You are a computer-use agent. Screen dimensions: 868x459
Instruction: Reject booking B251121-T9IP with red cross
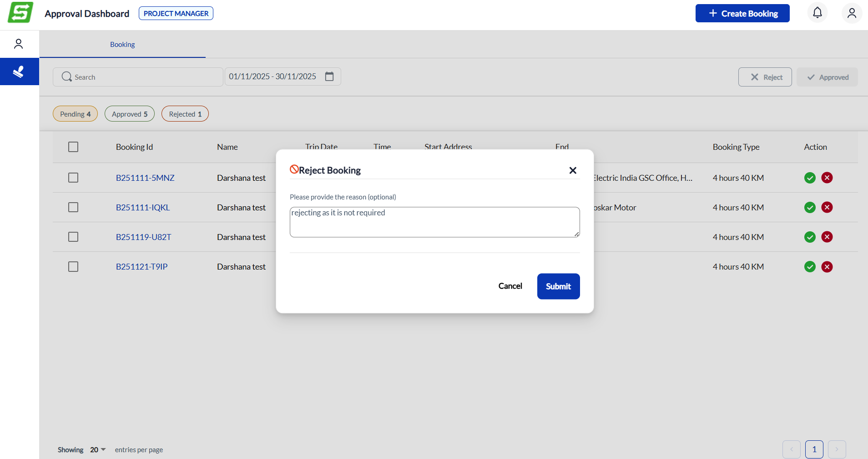827,267
